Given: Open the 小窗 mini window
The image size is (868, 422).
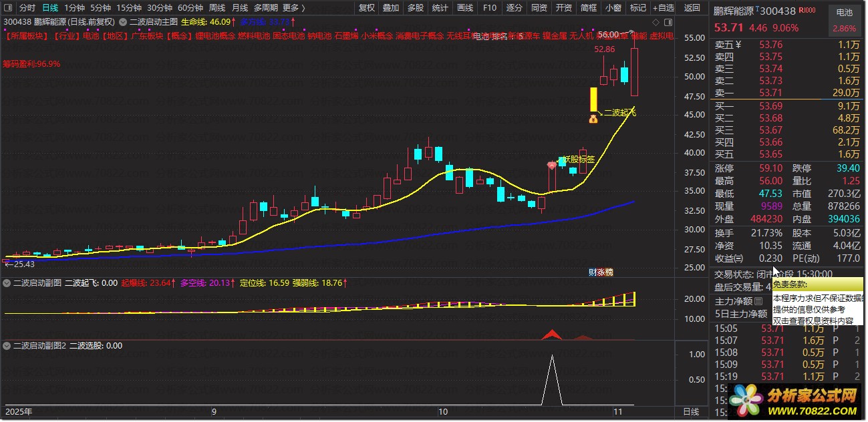Looking at the screenshot, I should 613,8.
